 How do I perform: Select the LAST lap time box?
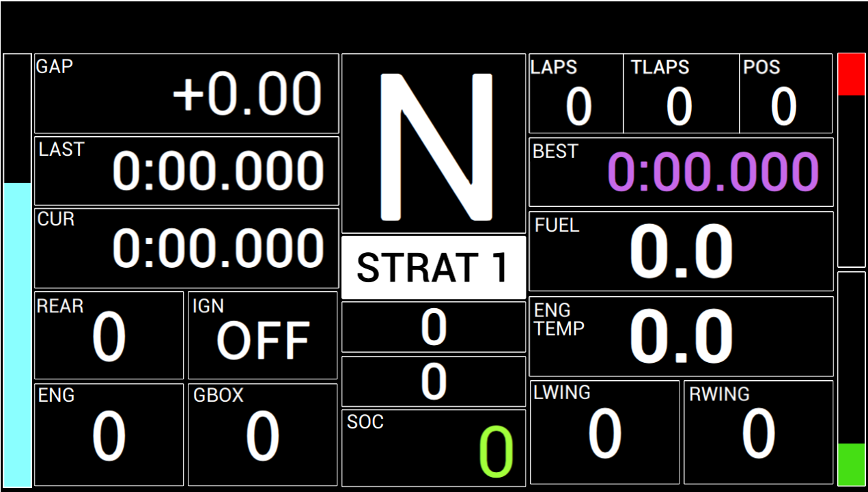(186, 171)
